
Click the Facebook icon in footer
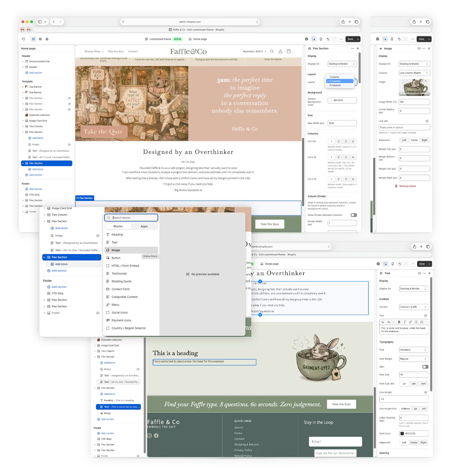[x=156, y=436]
